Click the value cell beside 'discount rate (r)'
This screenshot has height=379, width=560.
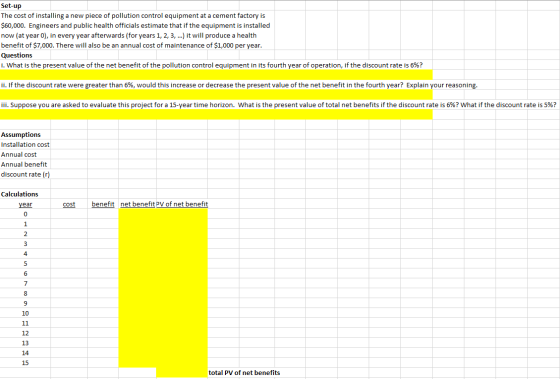69,175
